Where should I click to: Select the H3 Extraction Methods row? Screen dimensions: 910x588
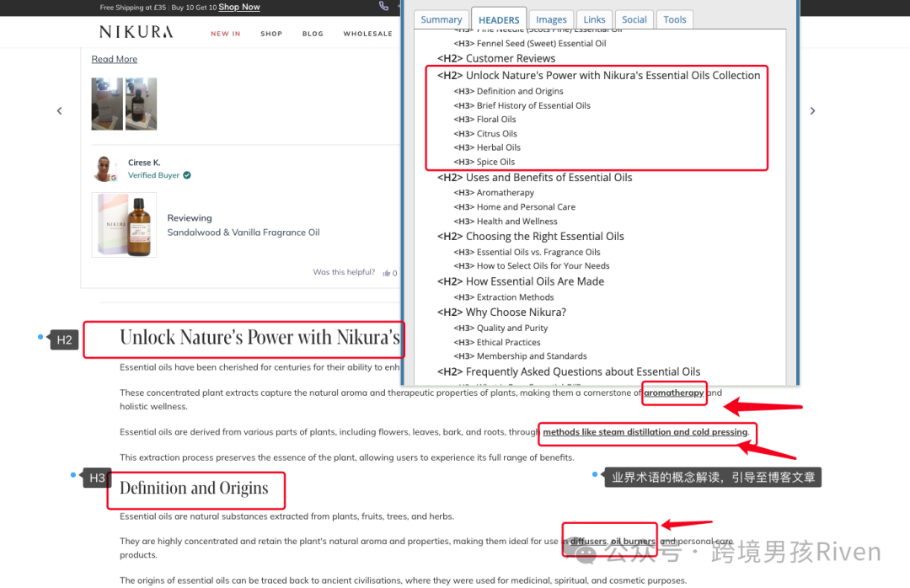[504, 297]
